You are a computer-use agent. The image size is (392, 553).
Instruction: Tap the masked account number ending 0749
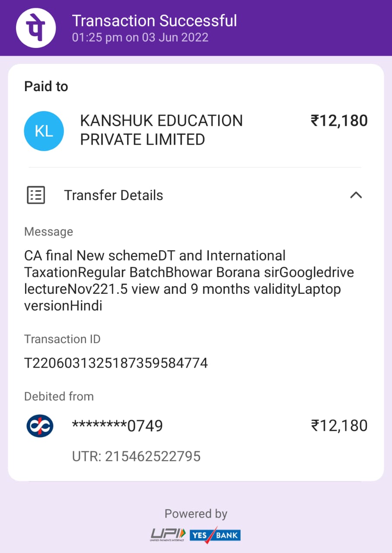pos(117,426)
